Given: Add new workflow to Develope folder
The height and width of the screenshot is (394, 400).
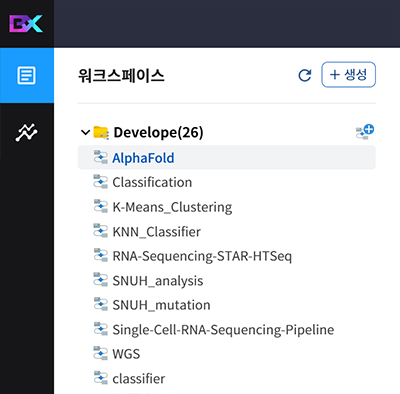Looking at the screenshot, I should point(365,132).
